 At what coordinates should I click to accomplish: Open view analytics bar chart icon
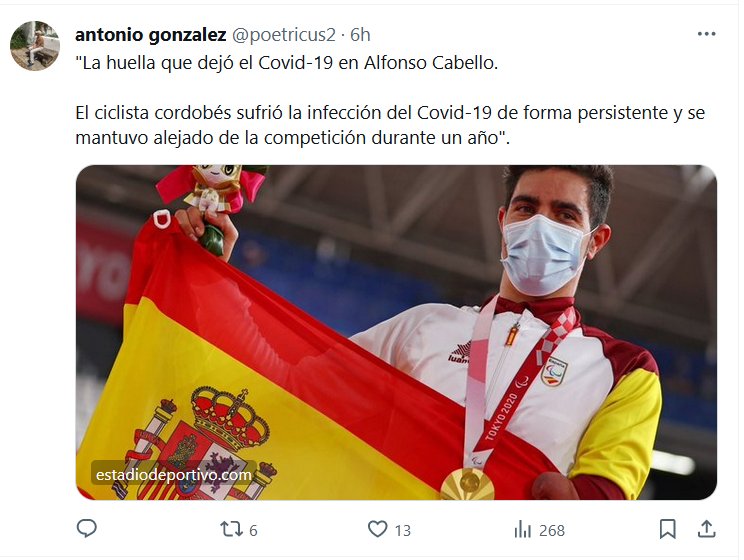tap(522, 530)
